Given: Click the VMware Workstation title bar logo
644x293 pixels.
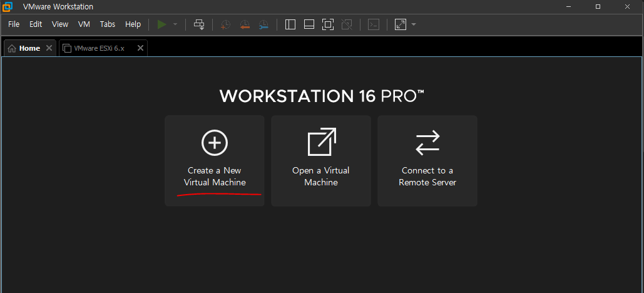Looking at the screenshot, I should click(x=8, y=7).
